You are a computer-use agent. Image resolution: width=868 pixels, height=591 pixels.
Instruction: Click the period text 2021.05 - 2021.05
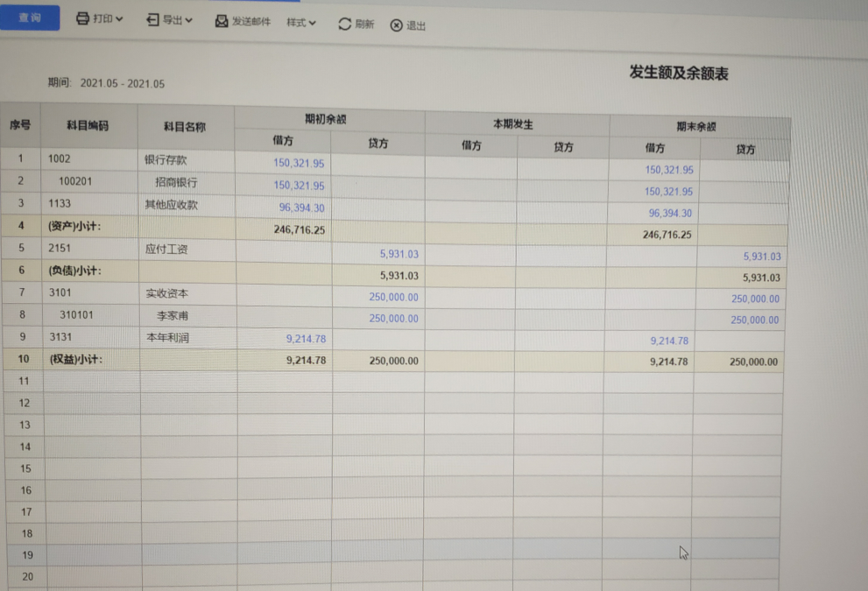(x=123, y=83)
